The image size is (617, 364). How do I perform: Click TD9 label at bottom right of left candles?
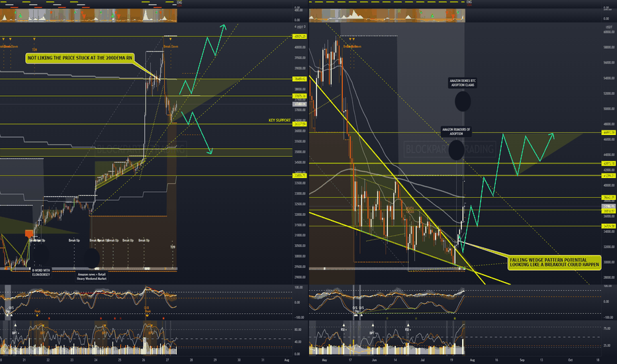172,247
